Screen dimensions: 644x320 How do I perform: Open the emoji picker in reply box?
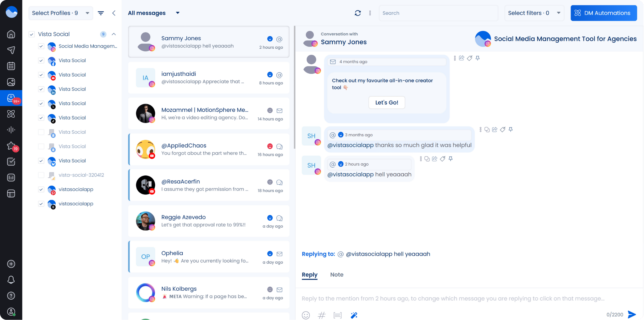306,315
